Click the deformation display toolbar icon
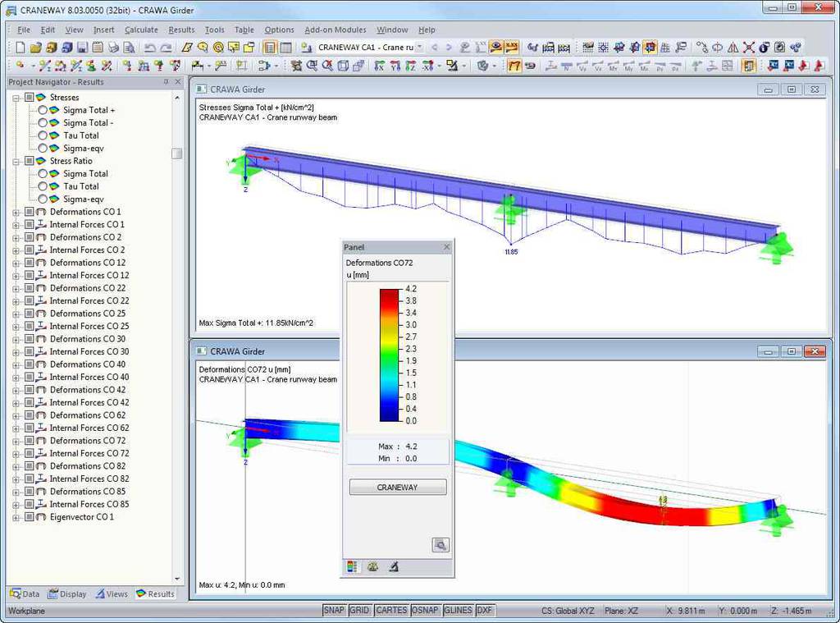 514,66
